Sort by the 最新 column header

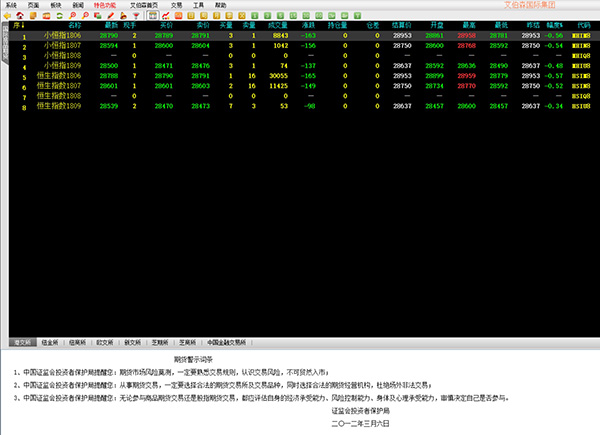tap(111, 26)
